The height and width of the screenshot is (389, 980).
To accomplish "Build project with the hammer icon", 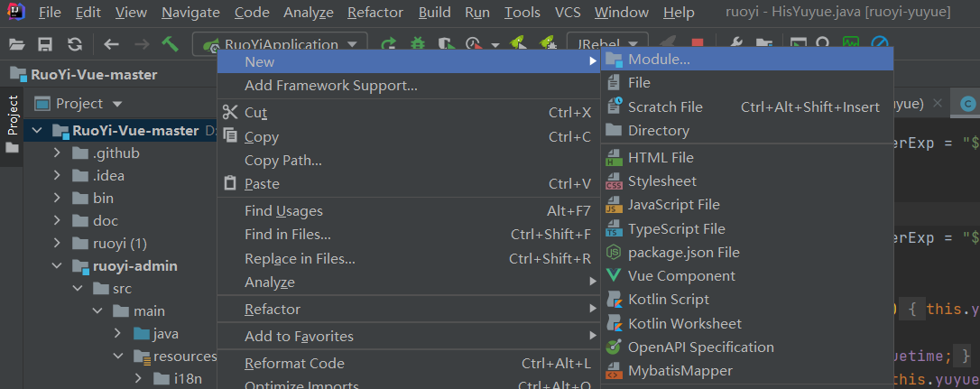I will coord(170,44).
